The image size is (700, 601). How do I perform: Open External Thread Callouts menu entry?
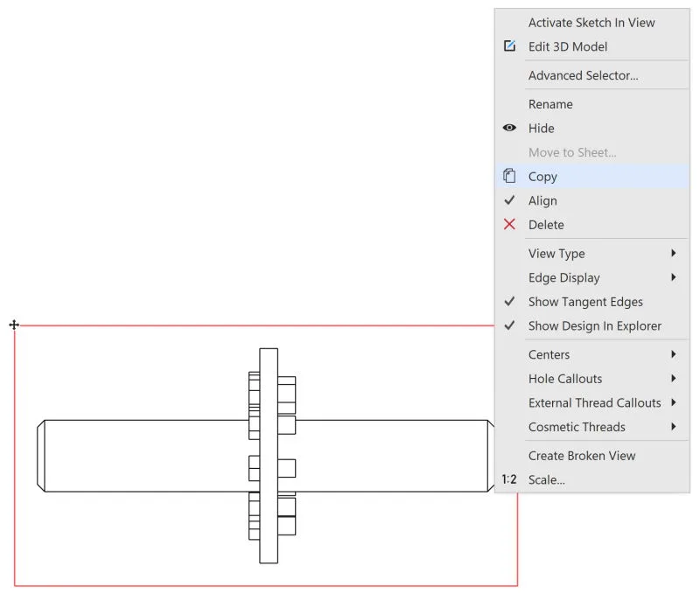click(x=592, y=403)
